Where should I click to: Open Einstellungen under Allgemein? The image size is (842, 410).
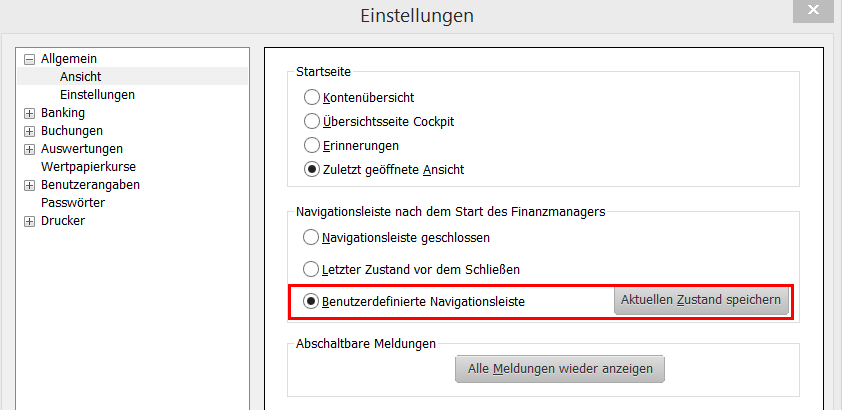[x=97, y=95]
